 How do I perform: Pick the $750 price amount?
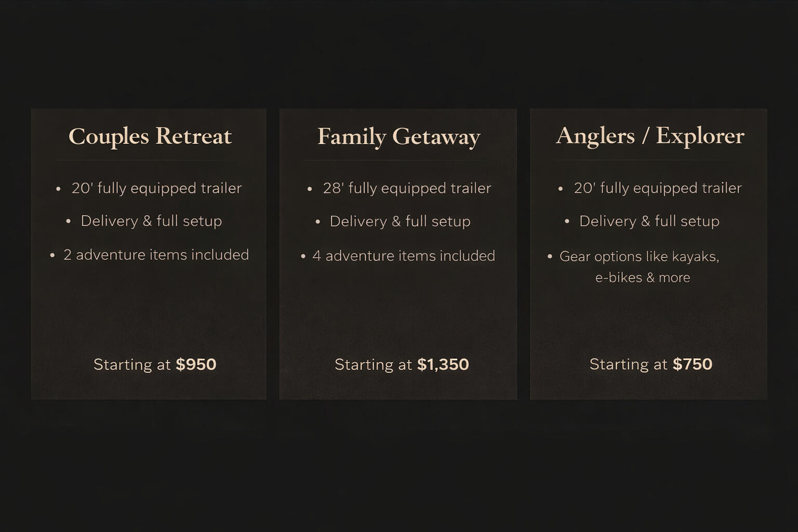(x=693, y=364)
